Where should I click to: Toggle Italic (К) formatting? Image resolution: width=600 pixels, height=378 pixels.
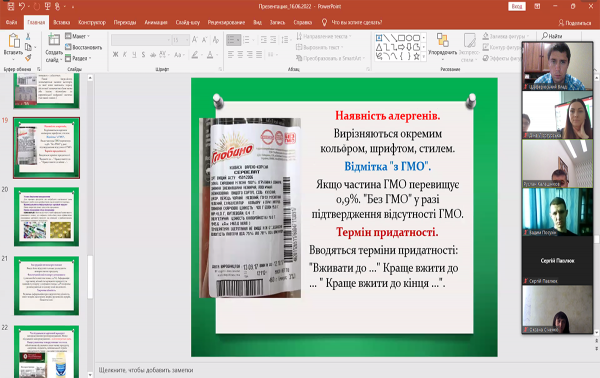125,55
